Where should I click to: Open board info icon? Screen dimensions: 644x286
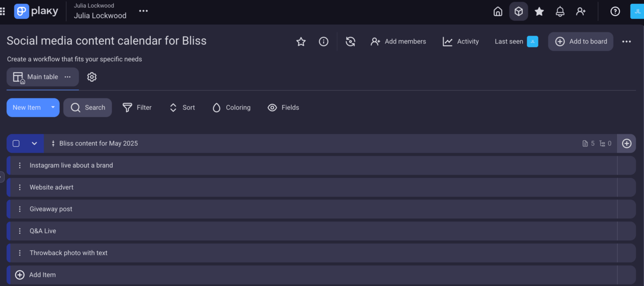(x=324, y=41)
